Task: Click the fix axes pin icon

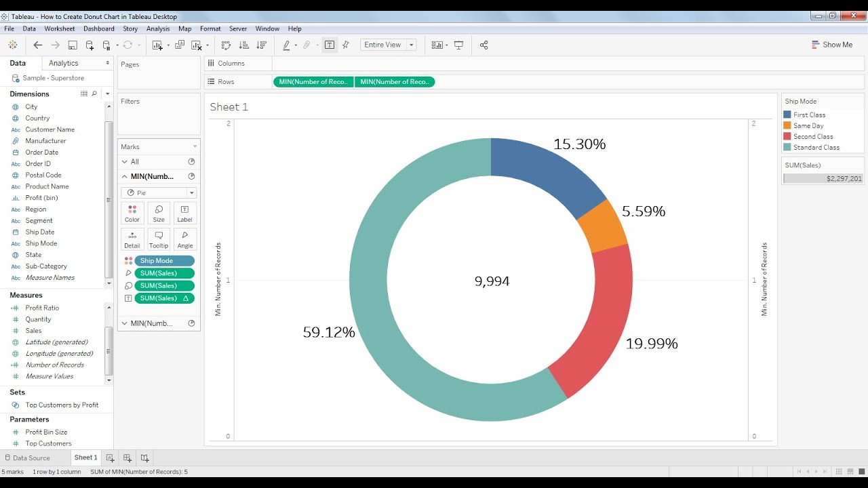Action: [x=346, y=45]
